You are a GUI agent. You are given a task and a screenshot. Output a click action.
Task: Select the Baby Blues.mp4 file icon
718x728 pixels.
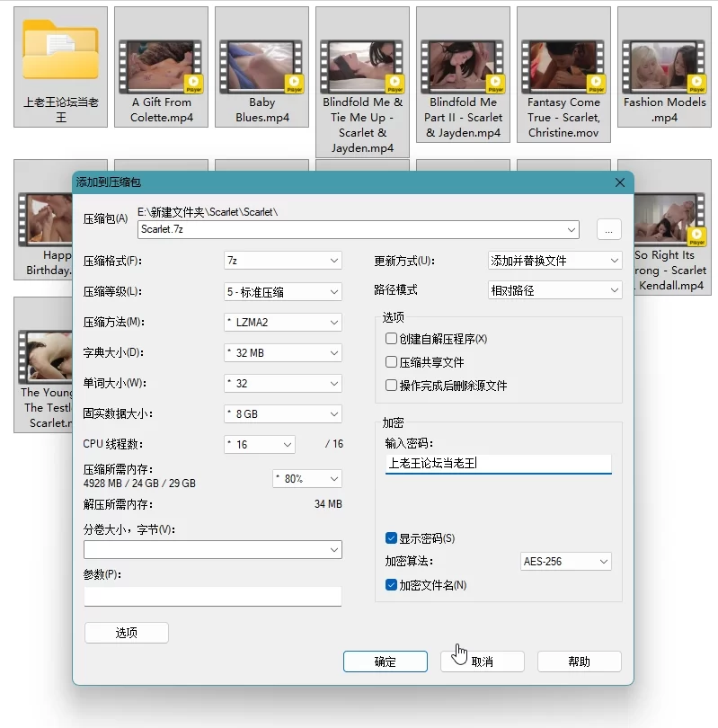coord(262,67)
